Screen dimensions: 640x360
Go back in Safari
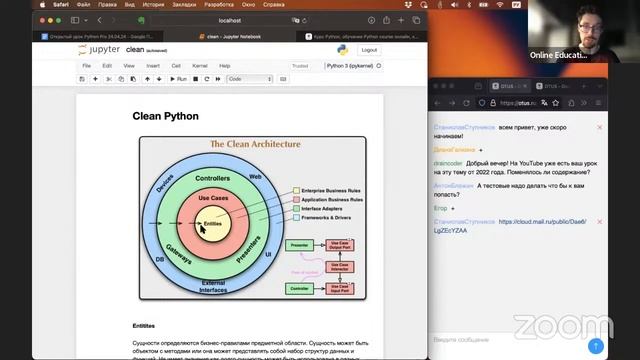[x=100, y=20]
